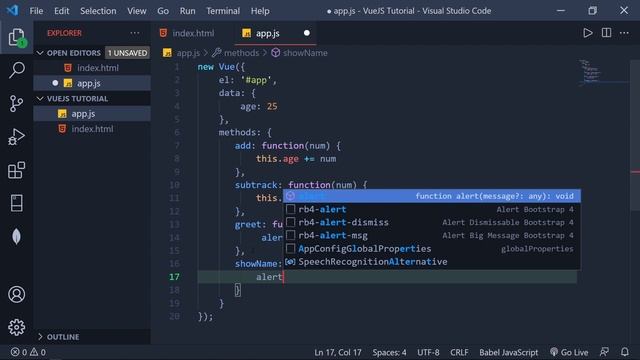This screenshot has width=640, height=360.
Task: Click Ln 17, Col 17 in status bar
Action: [338, 352]
